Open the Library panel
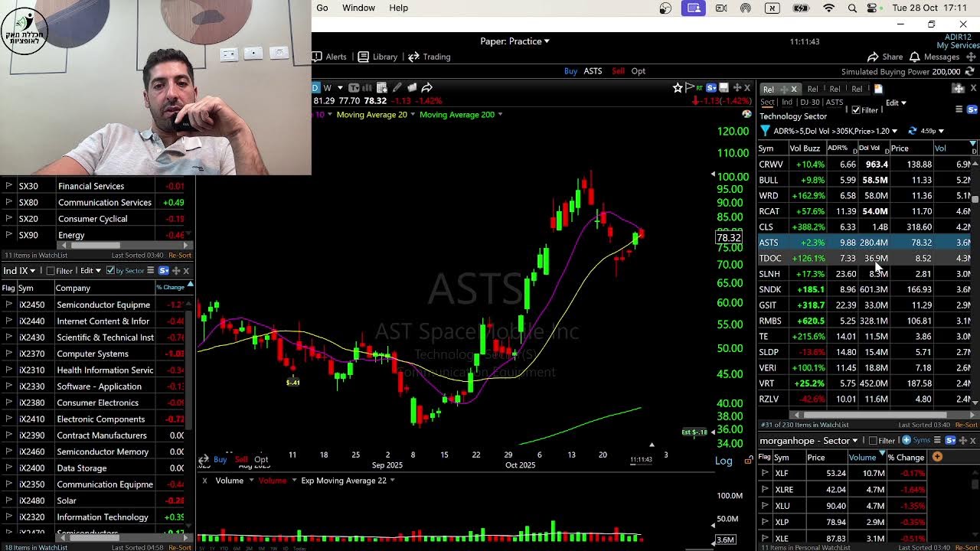 coord(377,57)
